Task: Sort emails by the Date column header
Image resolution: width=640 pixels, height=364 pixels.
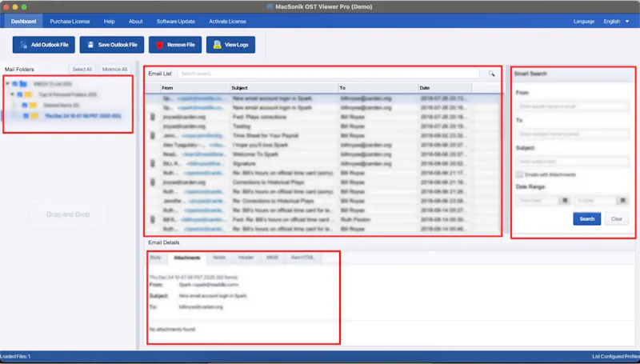Action: pos(445,88)
